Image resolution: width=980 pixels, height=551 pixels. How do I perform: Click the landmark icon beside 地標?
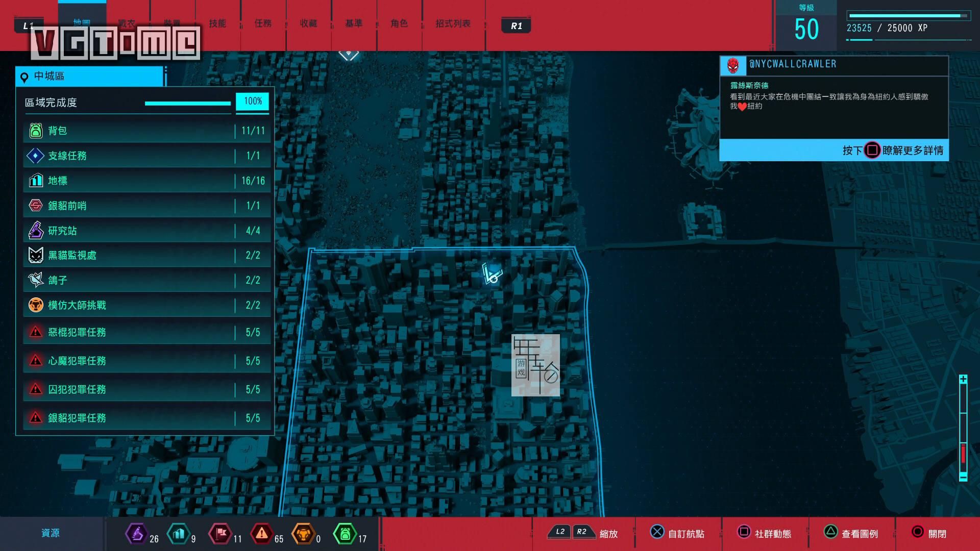[x=36, y=181]
